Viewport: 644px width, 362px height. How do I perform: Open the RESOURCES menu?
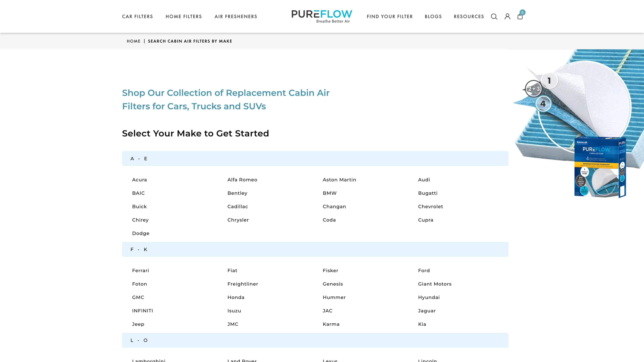point(469,16)
